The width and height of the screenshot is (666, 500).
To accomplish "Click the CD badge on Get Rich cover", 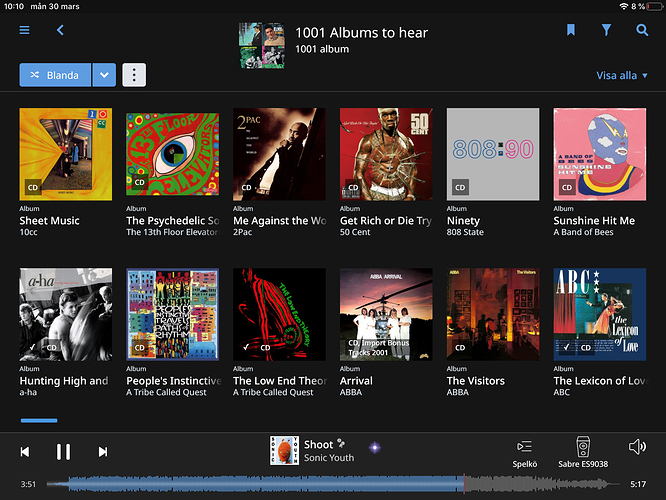I will pos(353,187).
